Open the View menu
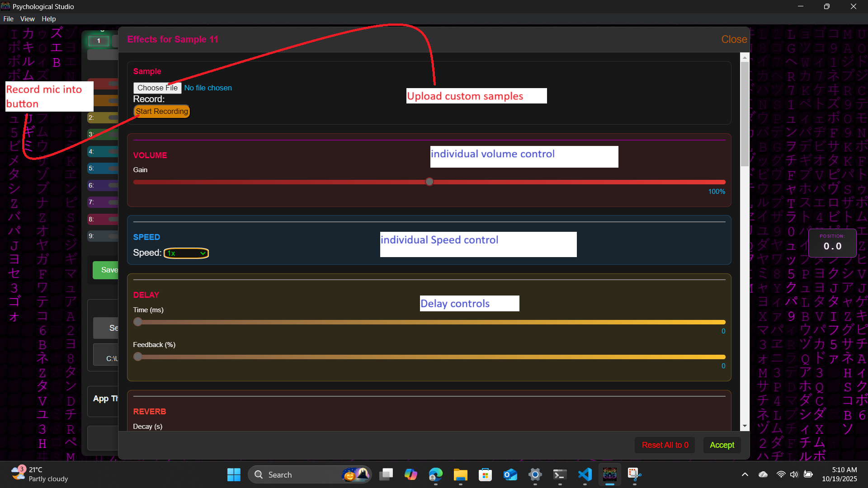 pyautogui.click(x=27, y=19)
